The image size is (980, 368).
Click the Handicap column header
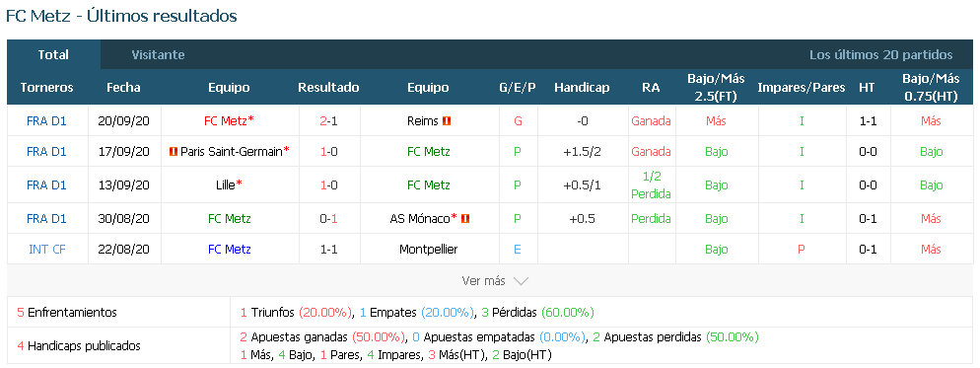(x=582, y=88)
